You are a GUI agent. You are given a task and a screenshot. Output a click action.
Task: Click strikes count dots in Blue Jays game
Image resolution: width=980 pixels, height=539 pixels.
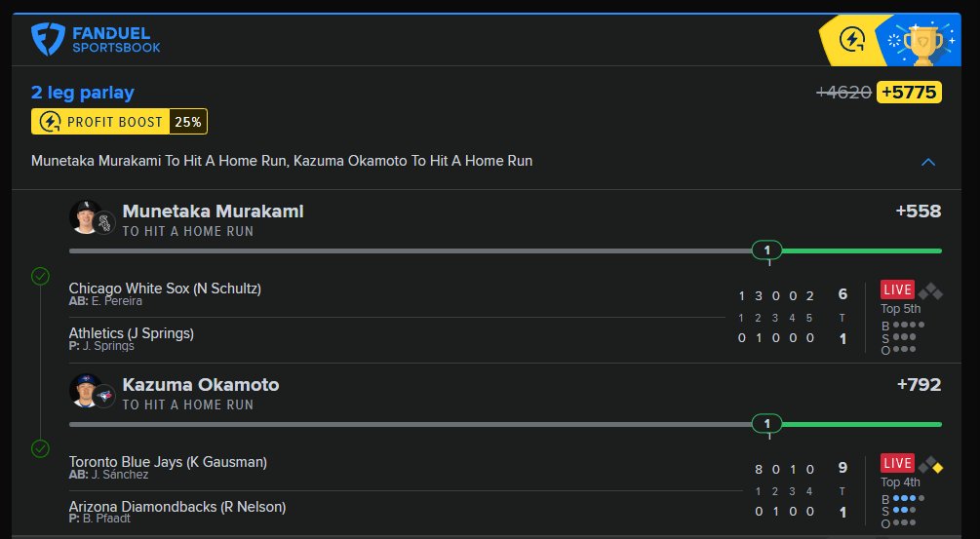point(904,511)
